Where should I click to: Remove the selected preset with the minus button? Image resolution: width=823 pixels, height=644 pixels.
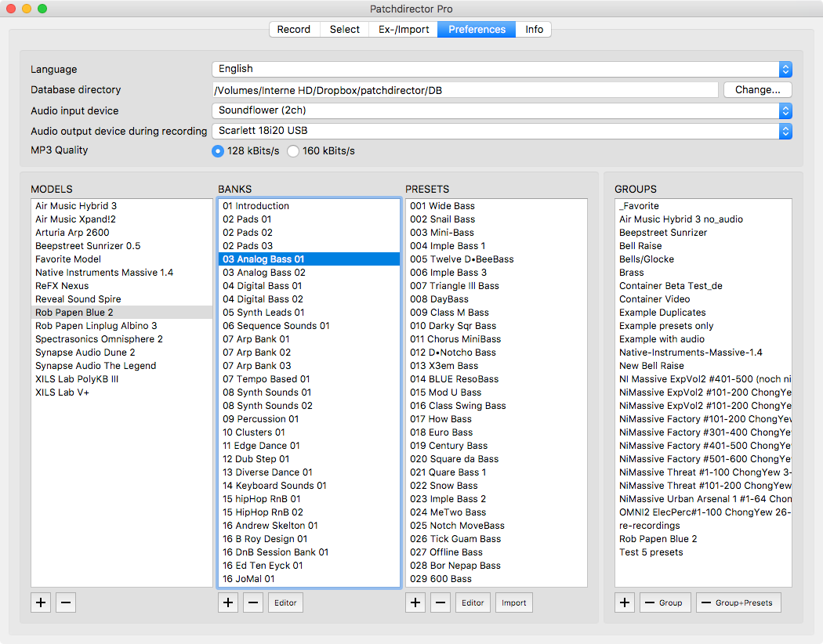point(441,602)
